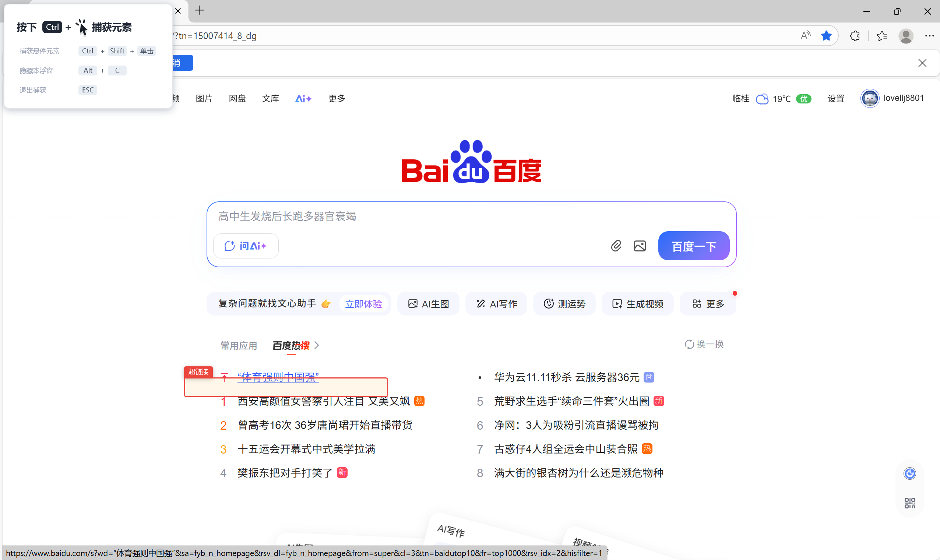
Task: Open the 更多 navigation menu
Action: [337, 99]
